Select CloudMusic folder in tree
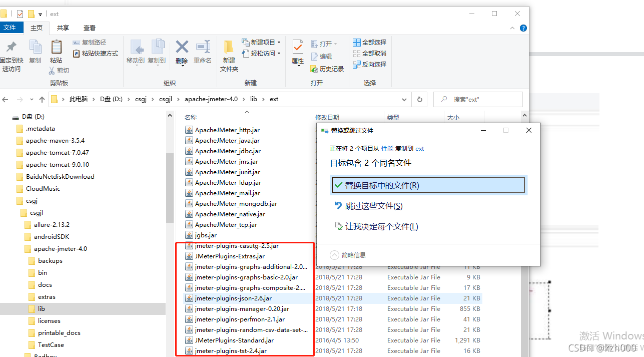The image size is (644, 357). pos(38,188)
